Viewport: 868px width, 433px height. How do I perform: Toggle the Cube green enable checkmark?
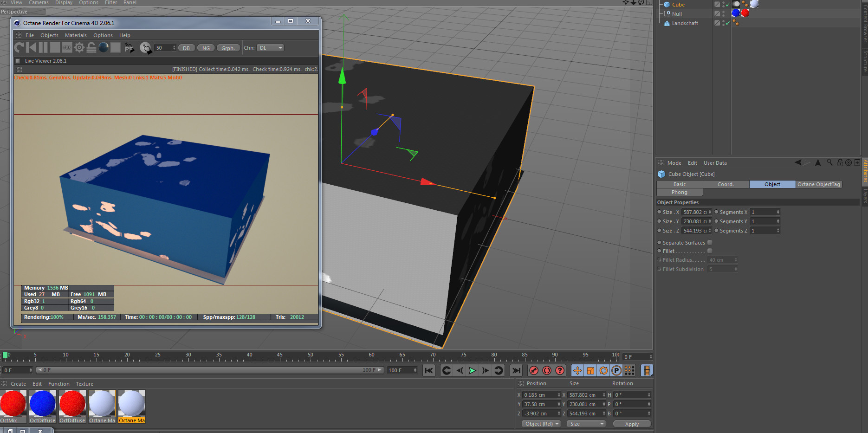point(727,5)
